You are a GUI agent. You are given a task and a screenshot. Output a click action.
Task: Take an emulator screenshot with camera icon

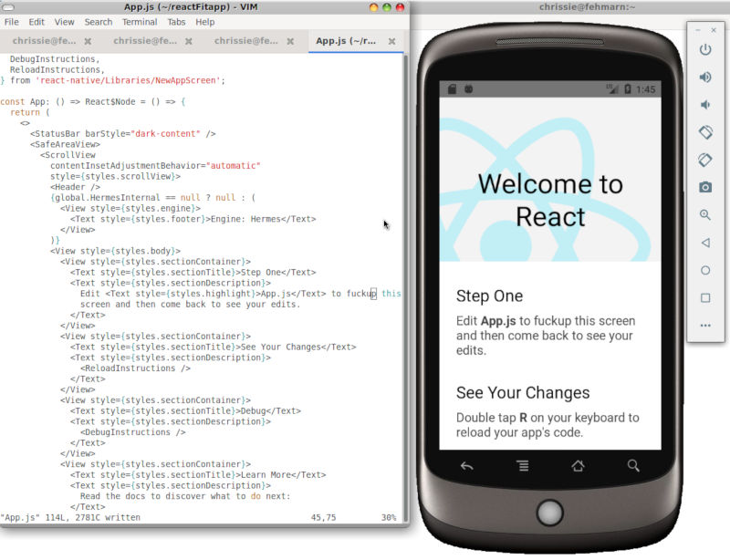coord(705,187)
